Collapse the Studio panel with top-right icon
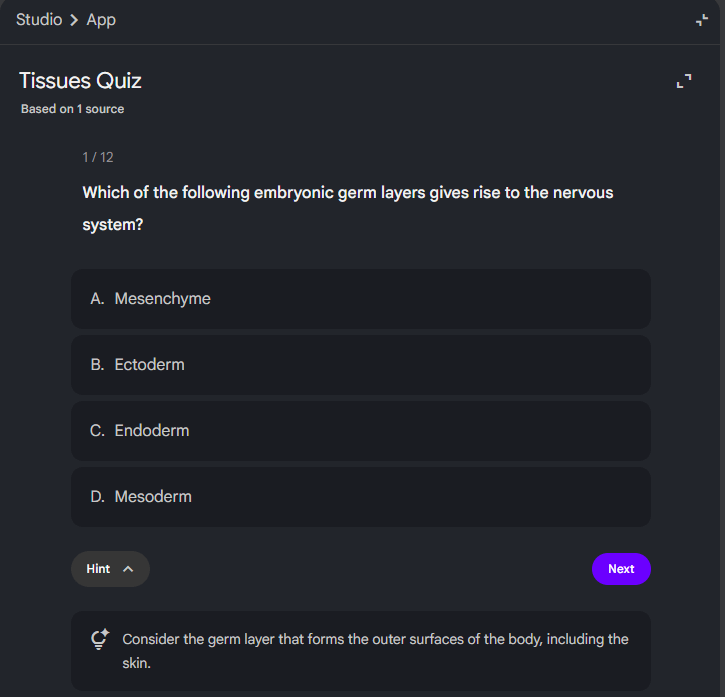 coord(702,21)
